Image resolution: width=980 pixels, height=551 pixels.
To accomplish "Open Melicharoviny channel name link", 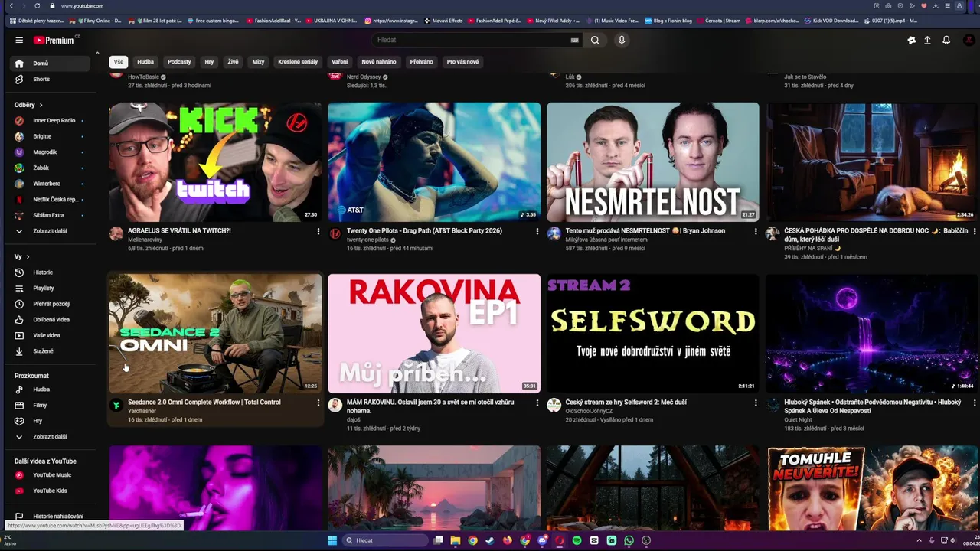I will point(145,240).
